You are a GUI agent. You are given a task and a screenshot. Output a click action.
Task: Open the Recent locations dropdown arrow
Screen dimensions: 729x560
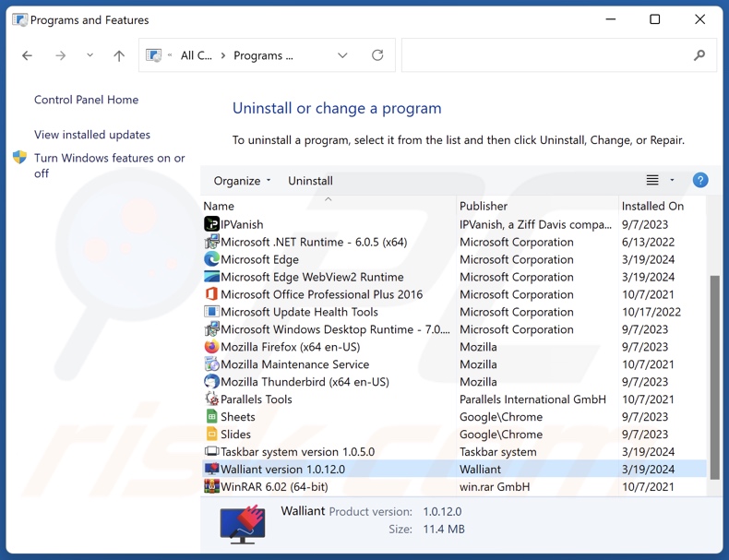tap(90, 55)
